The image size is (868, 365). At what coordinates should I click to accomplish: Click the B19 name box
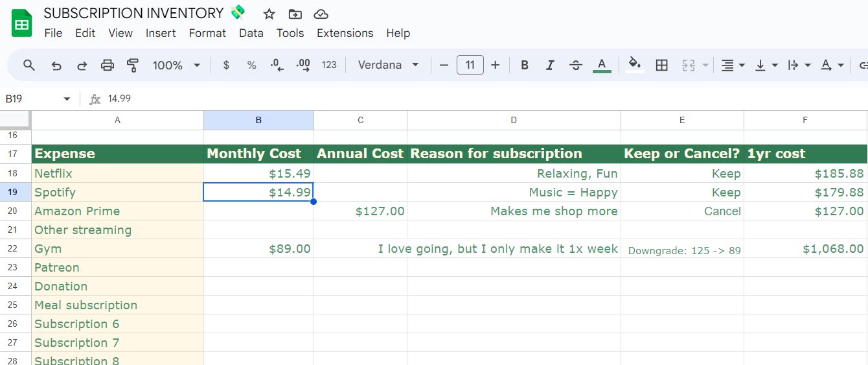tap(32, 99)
